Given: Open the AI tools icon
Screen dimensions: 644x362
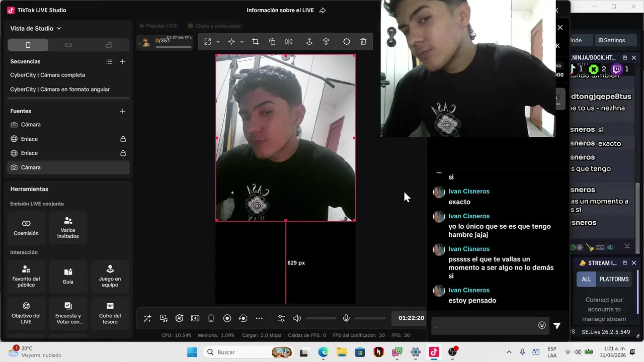Looking at the screenshot, I should (179, 318).
